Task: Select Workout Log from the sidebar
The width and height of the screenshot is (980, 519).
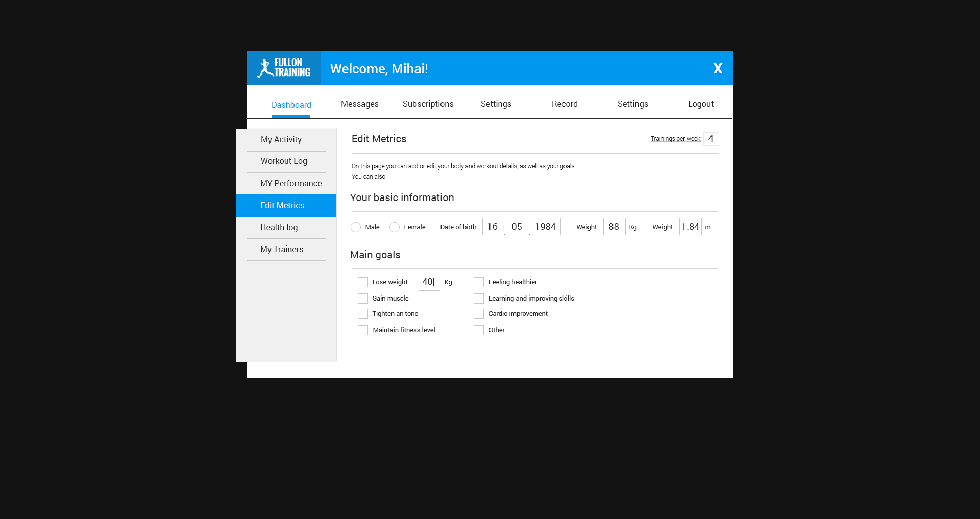Action: point(284,161)
